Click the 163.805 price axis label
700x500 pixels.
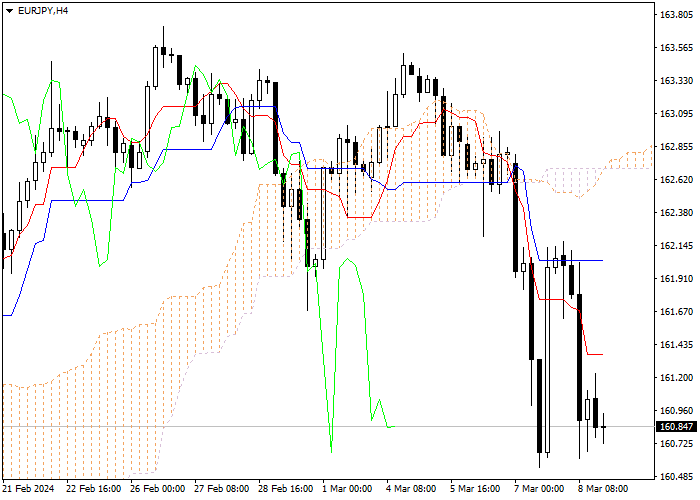(676, 15)
